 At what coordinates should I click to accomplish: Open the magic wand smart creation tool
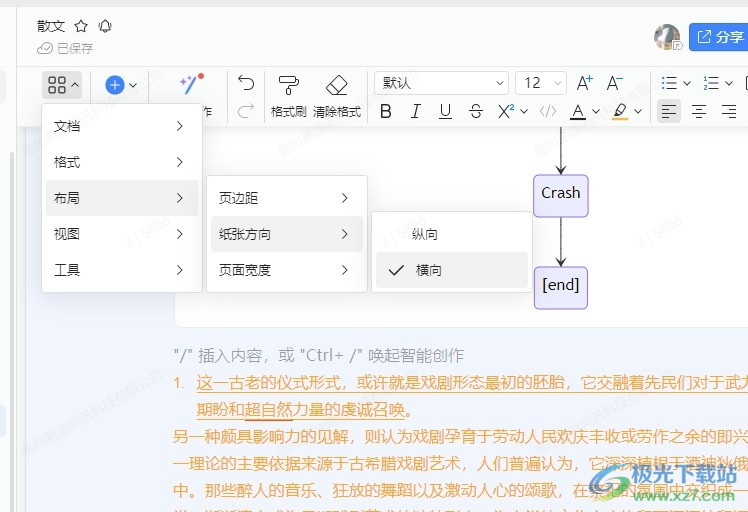click(191, 84)
